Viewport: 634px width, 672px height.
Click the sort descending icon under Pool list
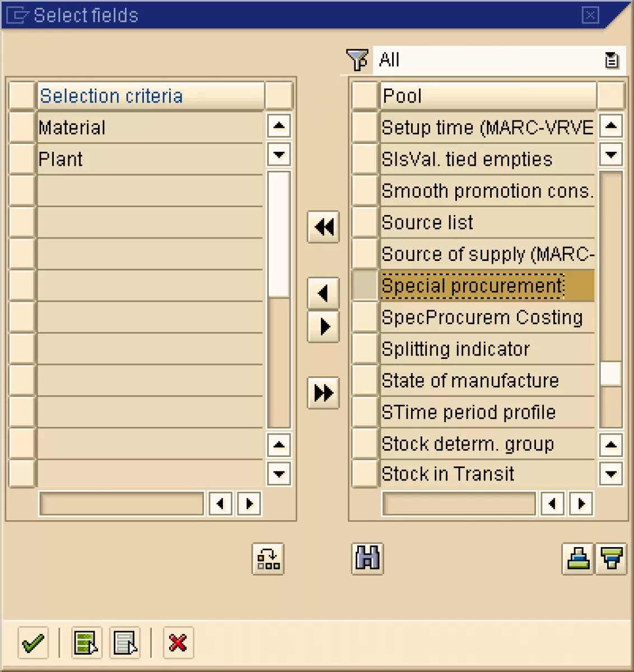611,558
